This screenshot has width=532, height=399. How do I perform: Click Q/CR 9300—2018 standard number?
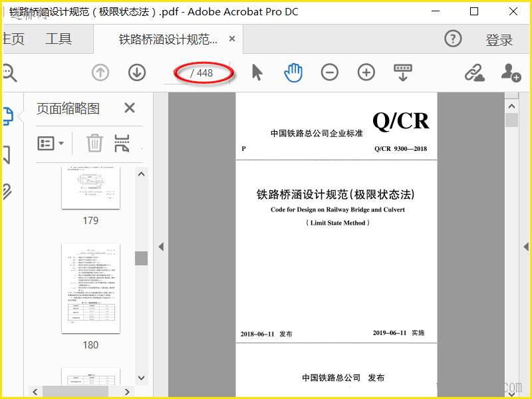(401, 148)
